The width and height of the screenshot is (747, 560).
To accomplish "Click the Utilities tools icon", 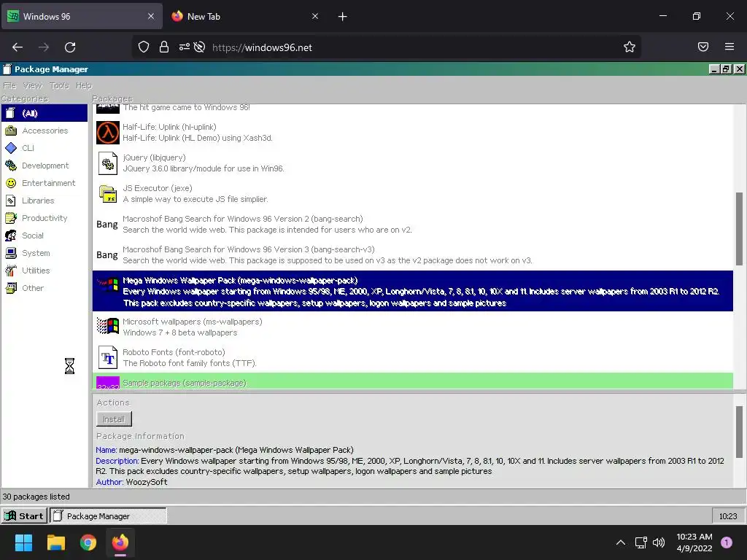I will (10, 271).
